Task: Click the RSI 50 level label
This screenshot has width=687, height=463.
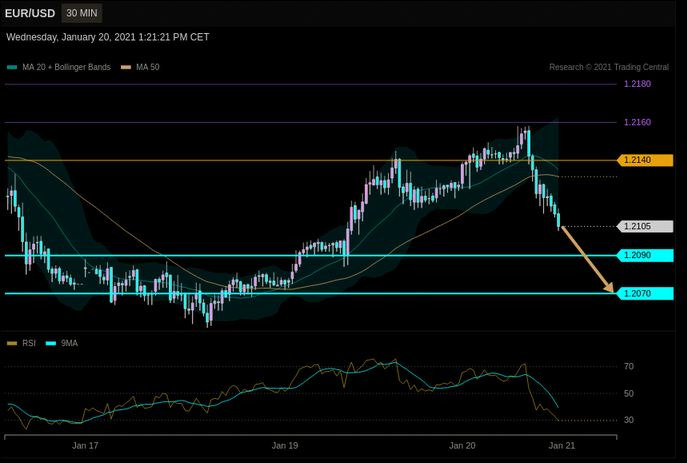Action: pyautogui.click(x=629, y=393)
